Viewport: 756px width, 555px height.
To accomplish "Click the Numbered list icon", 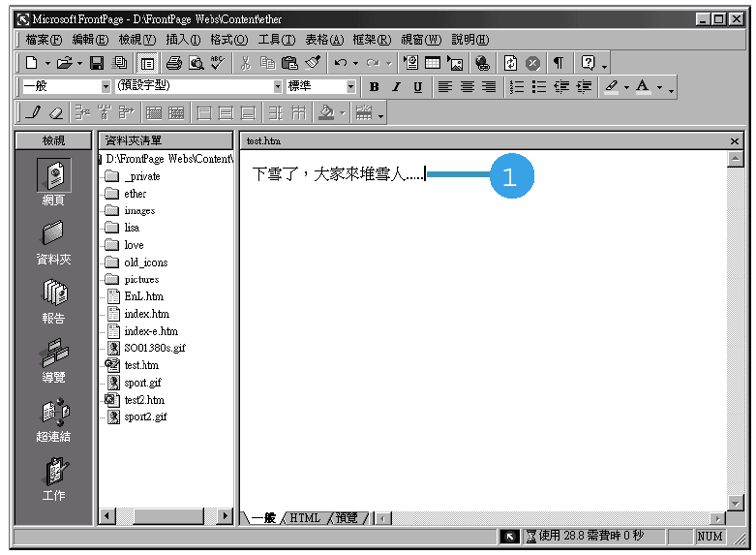I will 516,87.
